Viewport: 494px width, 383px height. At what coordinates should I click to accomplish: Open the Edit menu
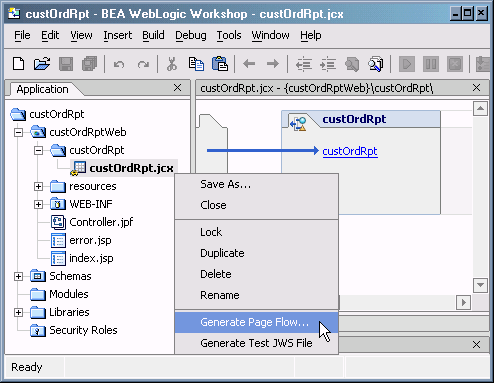(50, 35)
